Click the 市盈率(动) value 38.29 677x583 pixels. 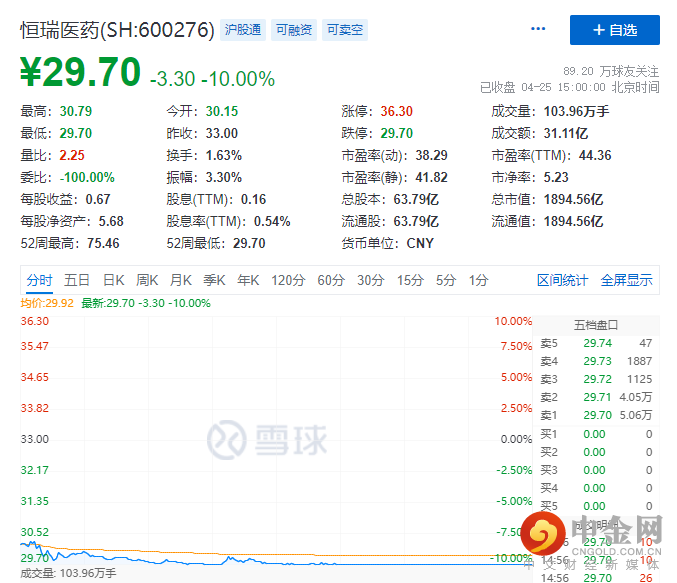point(431,155)
